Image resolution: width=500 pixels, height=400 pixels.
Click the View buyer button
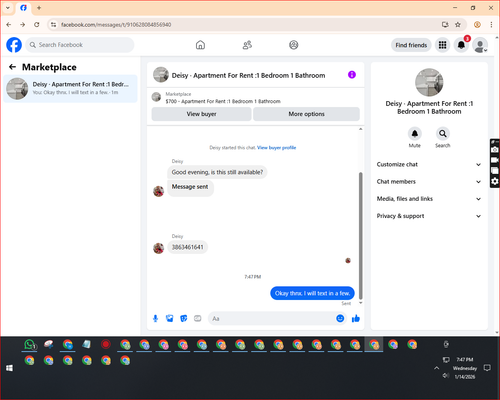201,114
